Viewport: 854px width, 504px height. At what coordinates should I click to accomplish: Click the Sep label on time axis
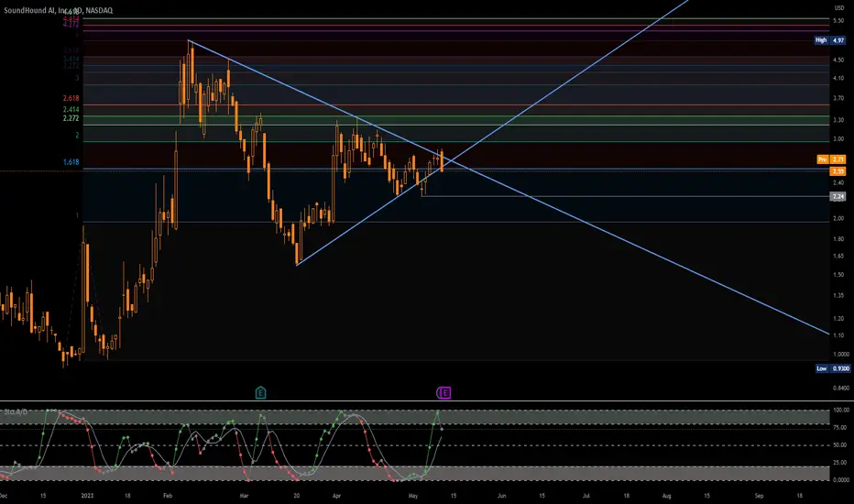(x=759, y=496)
